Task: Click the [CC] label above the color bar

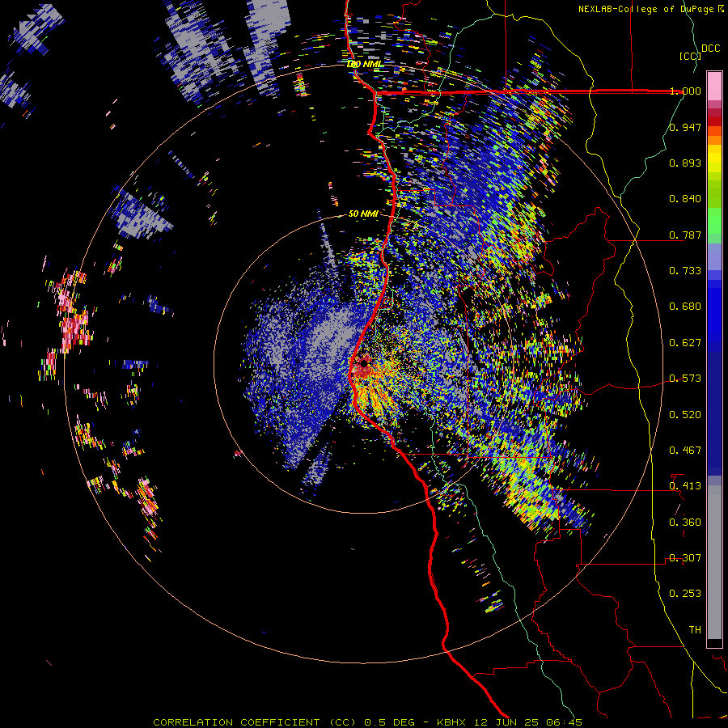Action: (689, 56)
